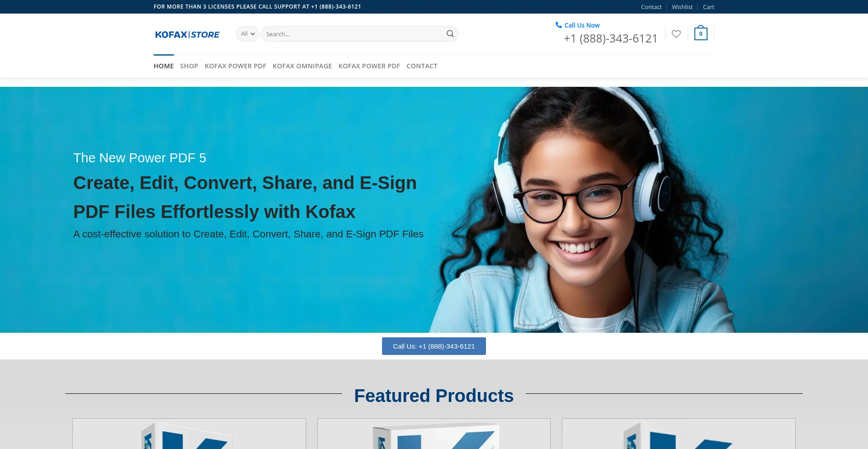Go to the Home menu item
Image resolution: width=868 pixels, height=449 pixels.
pyautogui.click(x=164, y=66)
